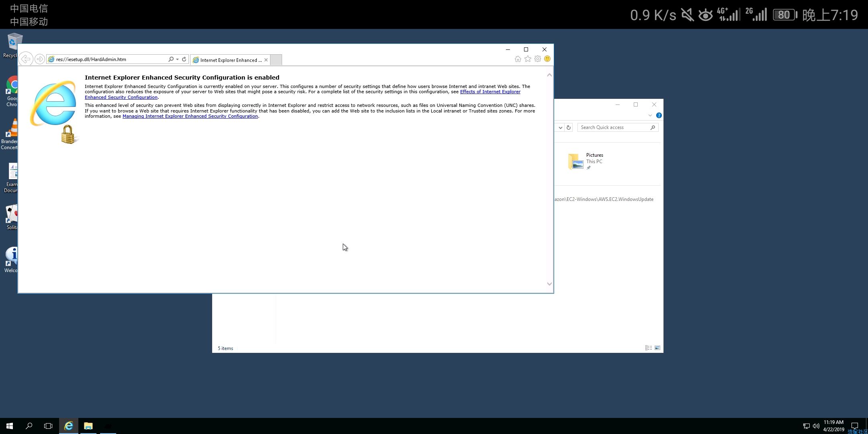Viewport: 868px width, 434px height.
Task: Click the '5 items' status bar text
Action: (225, 348)
